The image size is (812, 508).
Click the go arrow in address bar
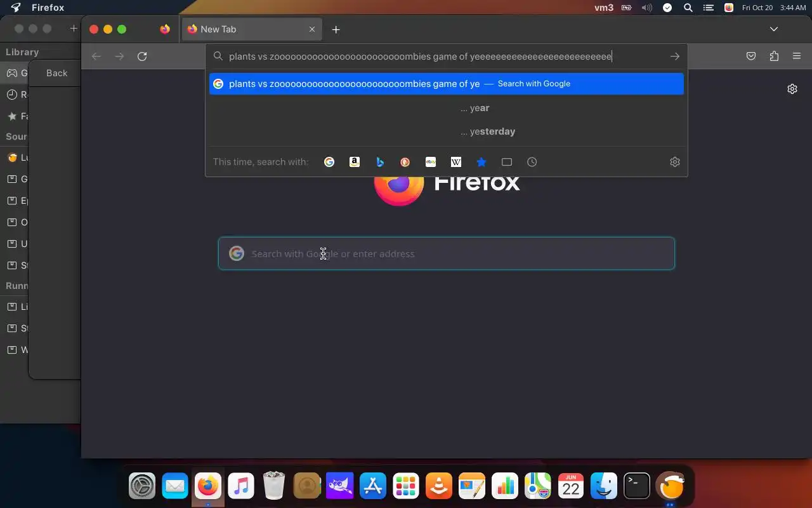[x=675, y=57]
